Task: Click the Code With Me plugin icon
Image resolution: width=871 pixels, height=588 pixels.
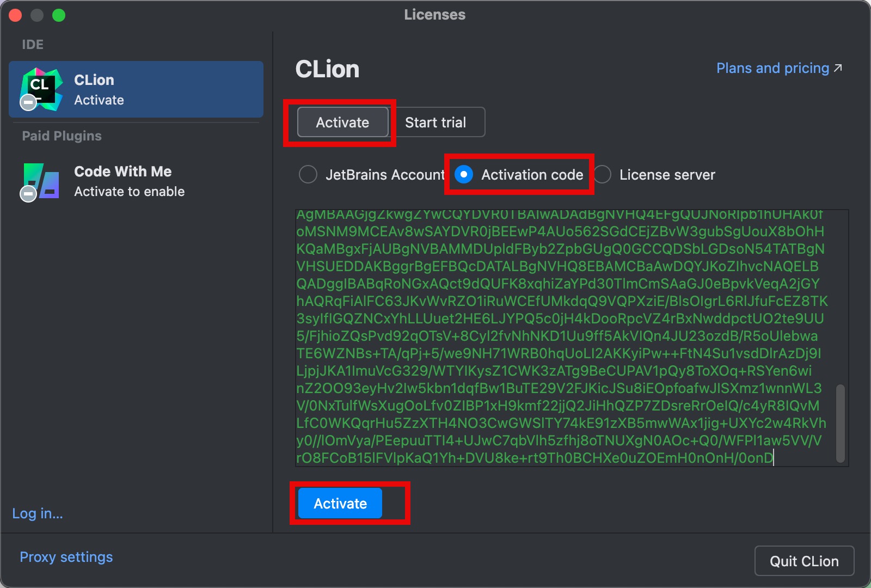Action: click(41, 181)
